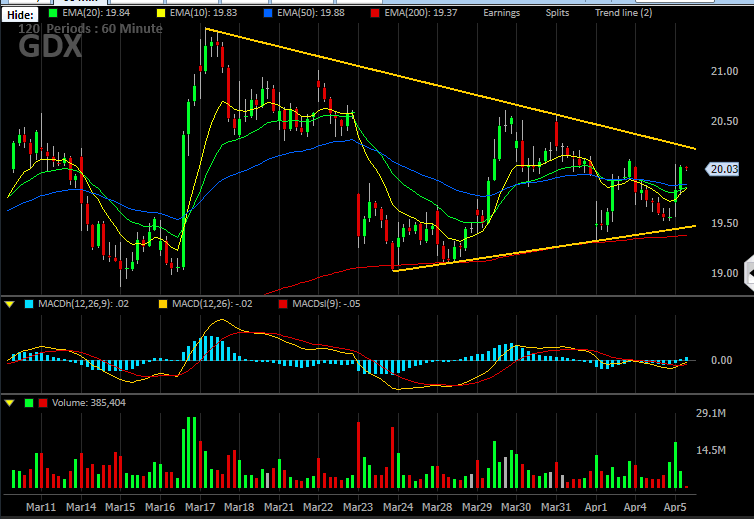Click the Apr1 date label

596,507
